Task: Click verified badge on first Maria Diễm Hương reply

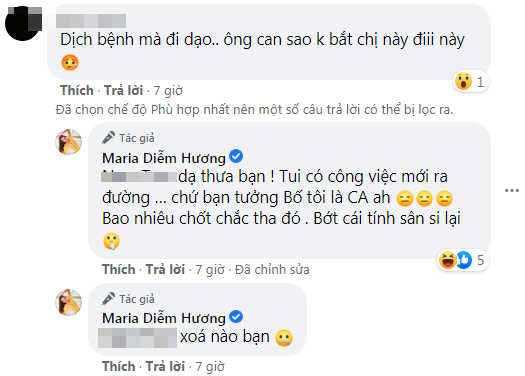Action: pyautogui.click(x=236, y=156)
